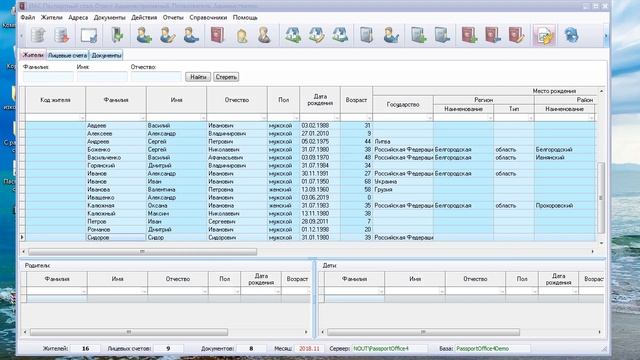The width and height of the screenshot is (640, 360).
Task: Click the highlighted document with hand icon
Action: pos(544,36)
